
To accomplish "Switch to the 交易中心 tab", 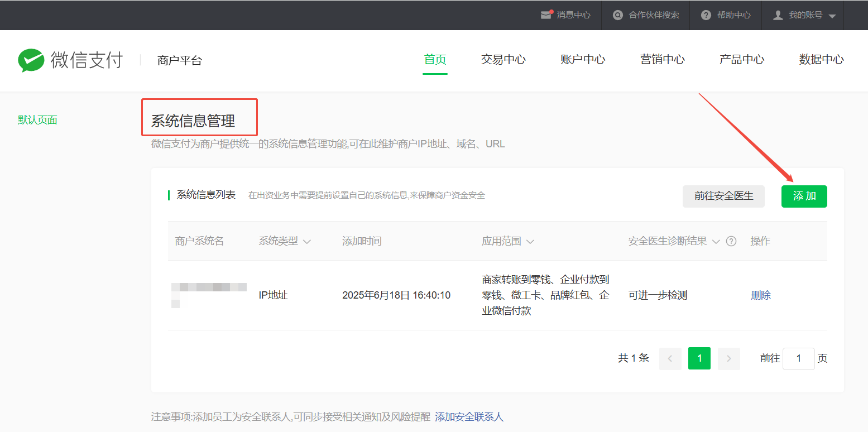I will 503,59.
